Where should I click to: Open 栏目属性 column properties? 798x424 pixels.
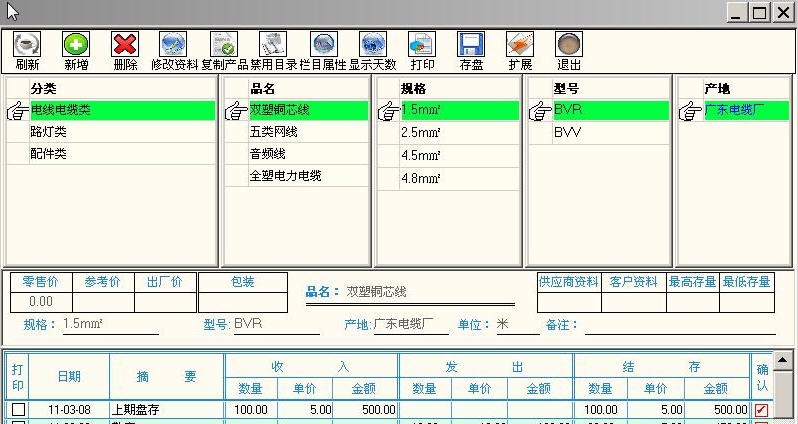[324, 45]
